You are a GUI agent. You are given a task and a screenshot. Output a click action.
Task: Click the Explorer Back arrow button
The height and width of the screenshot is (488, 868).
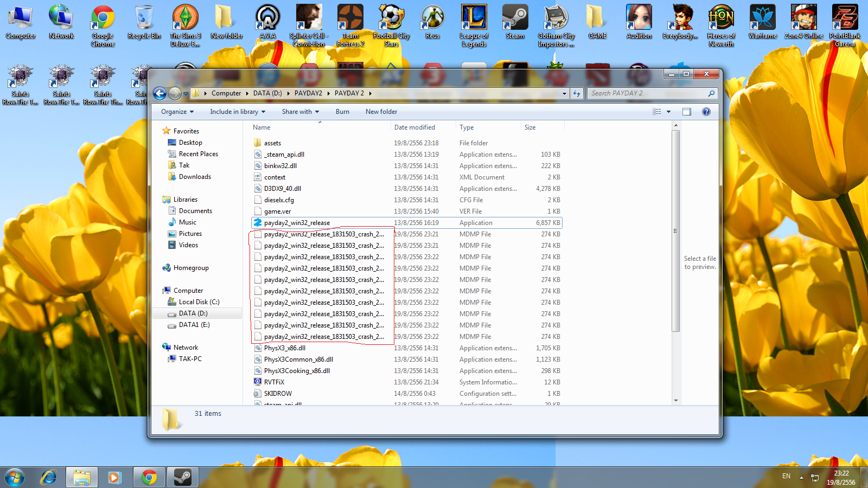(159, 93)
